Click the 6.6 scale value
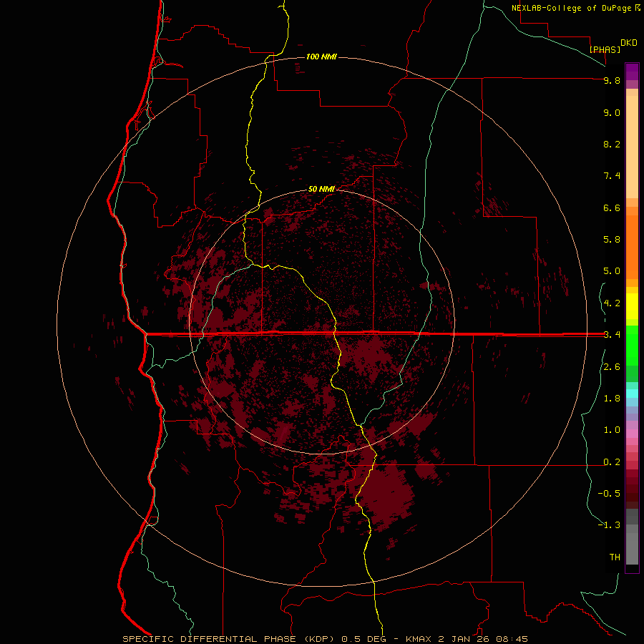 612,208
